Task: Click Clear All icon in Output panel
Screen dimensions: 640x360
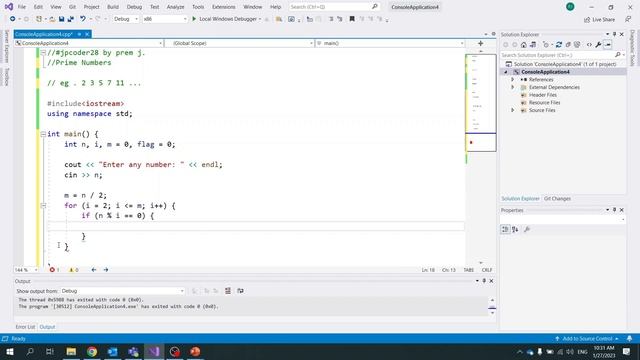Action: coord(228,291)
